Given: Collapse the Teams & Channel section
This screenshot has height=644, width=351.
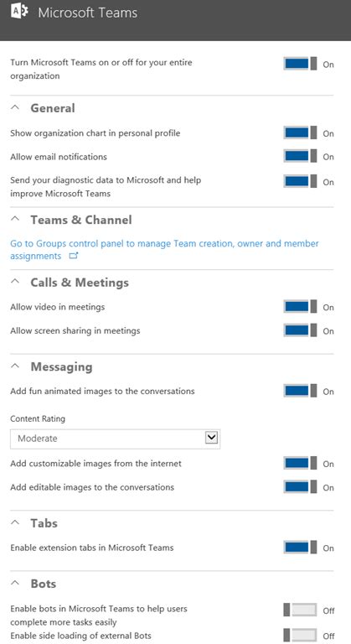Looking at the screenshot, I should pos(15,219).
